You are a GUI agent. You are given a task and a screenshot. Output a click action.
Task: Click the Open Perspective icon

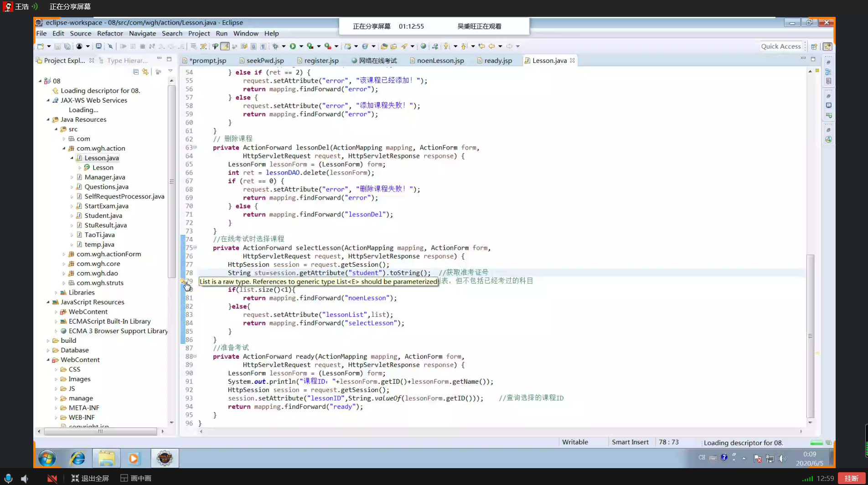point(814,46)
